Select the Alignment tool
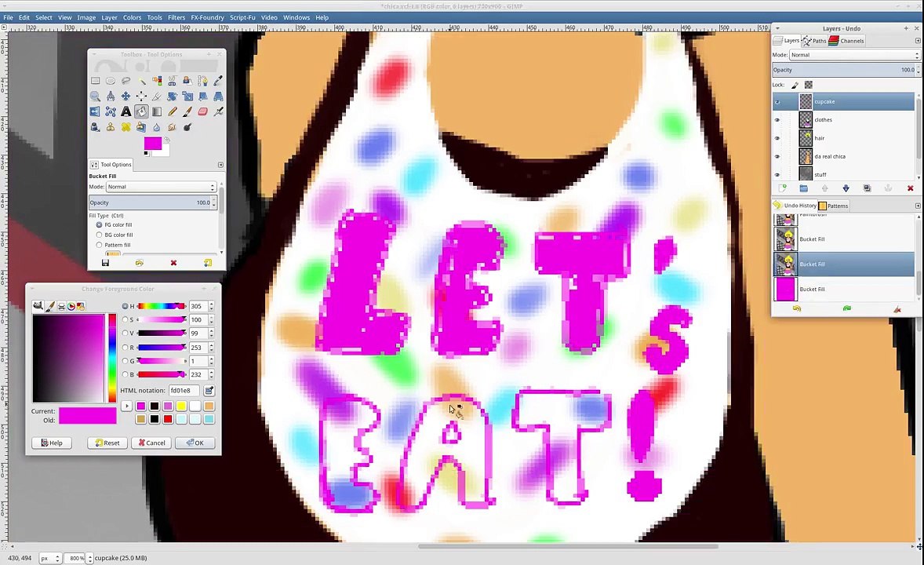Image resolution: width=924 pixels, height=565 pixels. 141,97
